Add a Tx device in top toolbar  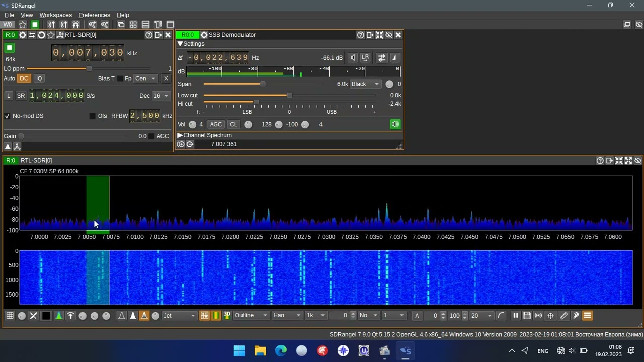pos(63,25)
